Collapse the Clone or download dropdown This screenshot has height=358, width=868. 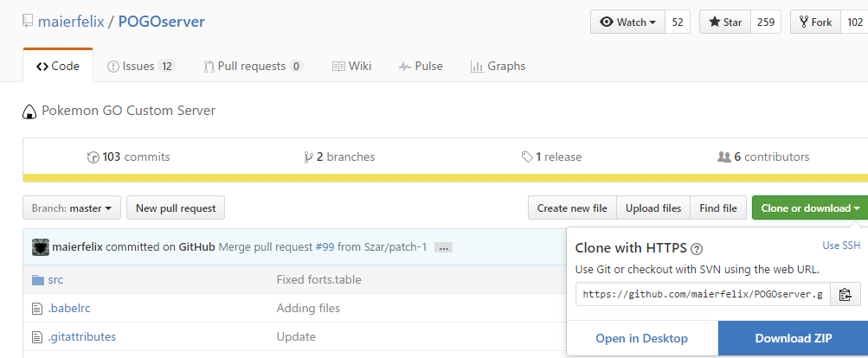[x=810, y=208]
